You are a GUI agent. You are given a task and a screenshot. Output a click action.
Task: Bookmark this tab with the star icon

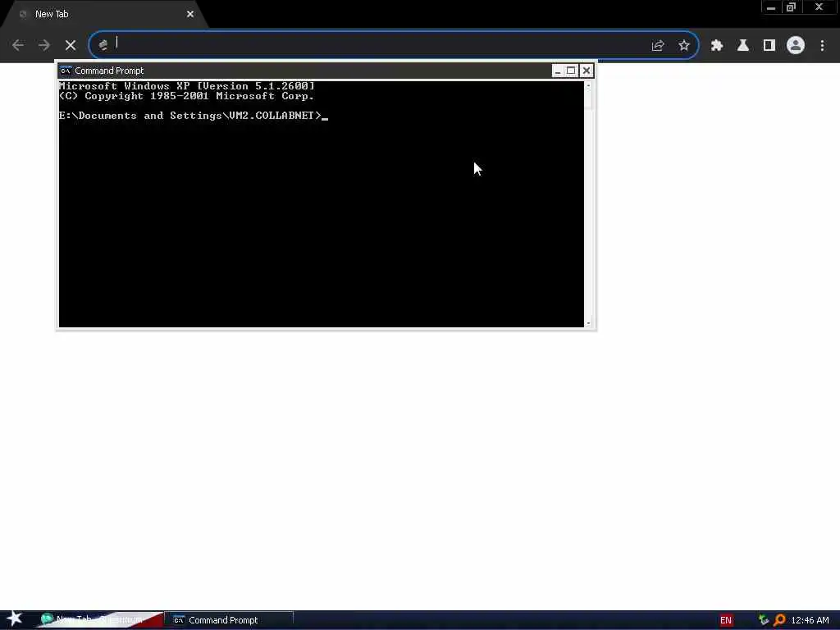[684, 46]
